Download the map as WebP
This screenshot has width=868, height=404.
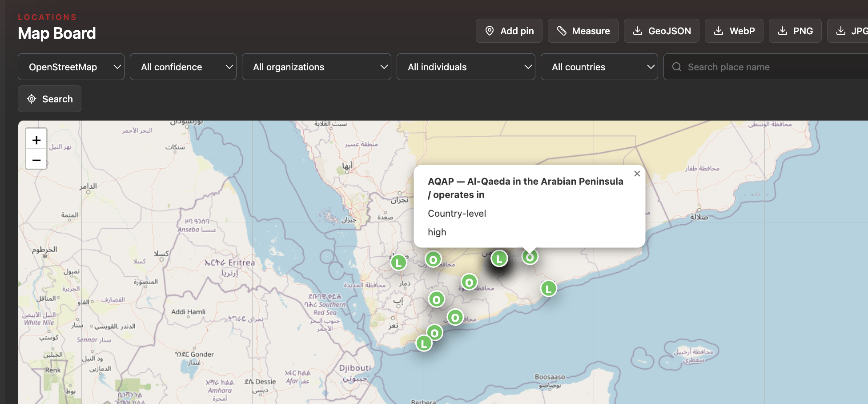734,31
